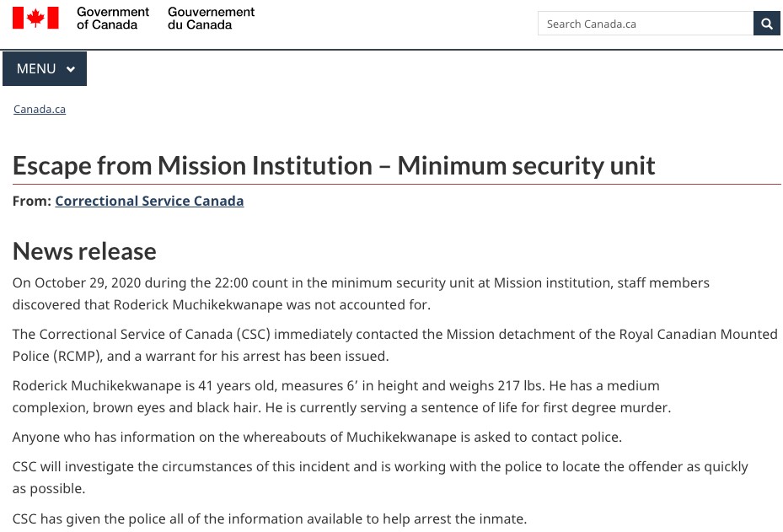Image resolution: width=783 pixels, height=532 pixels.
Task: Click the Escape from Mission Institution heading
Action: pyautogui.click(x=334, y=165)
